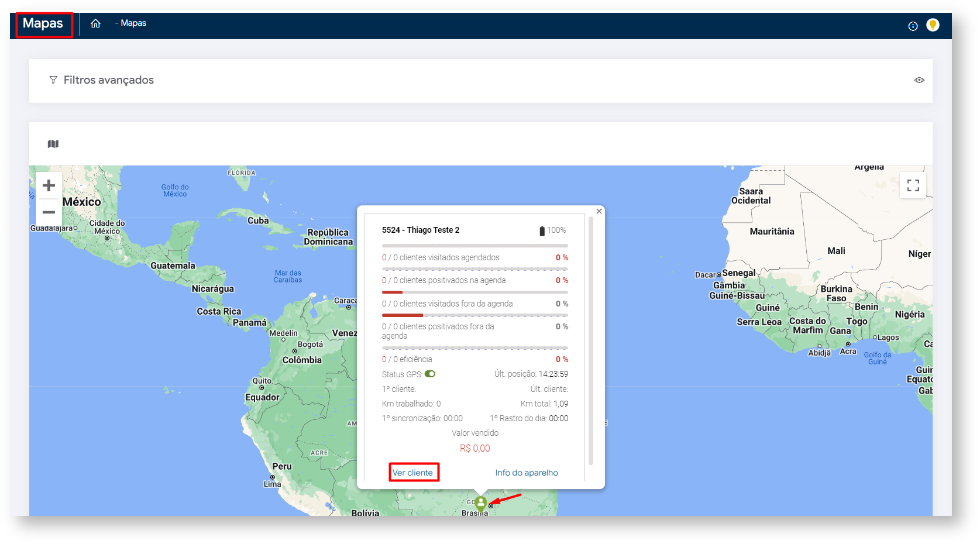The width and height of the screenshot is (980, 544).
Task: Open the info icon in header
Action: pos(912,26)
